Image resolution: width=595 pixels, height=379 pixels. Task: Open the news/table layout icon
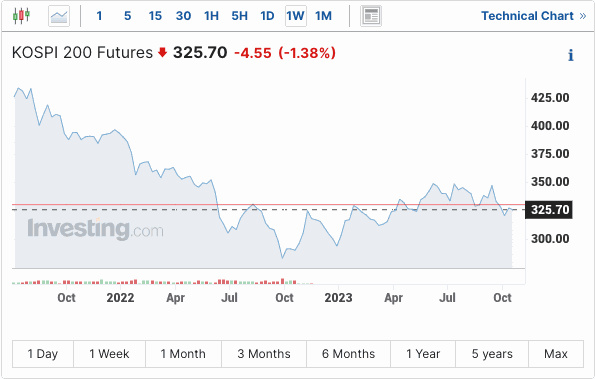tap(371, 16)
